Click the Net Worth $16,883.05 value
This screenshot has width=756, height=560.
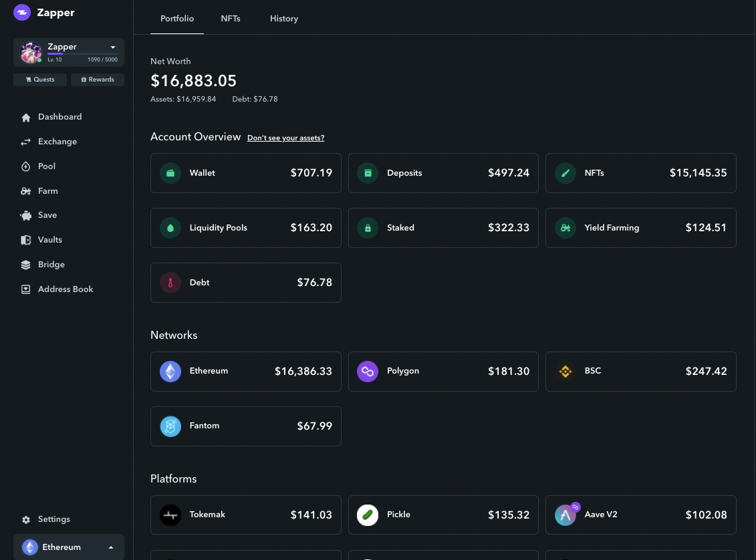pyautogui.click(x=193, y=81)
